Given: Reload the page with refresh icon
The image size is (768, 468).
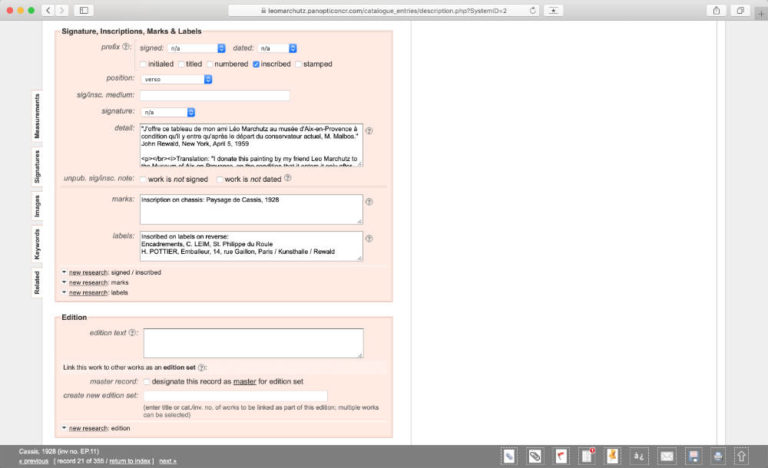Looking at the screenshot, I should coord(532,10).
